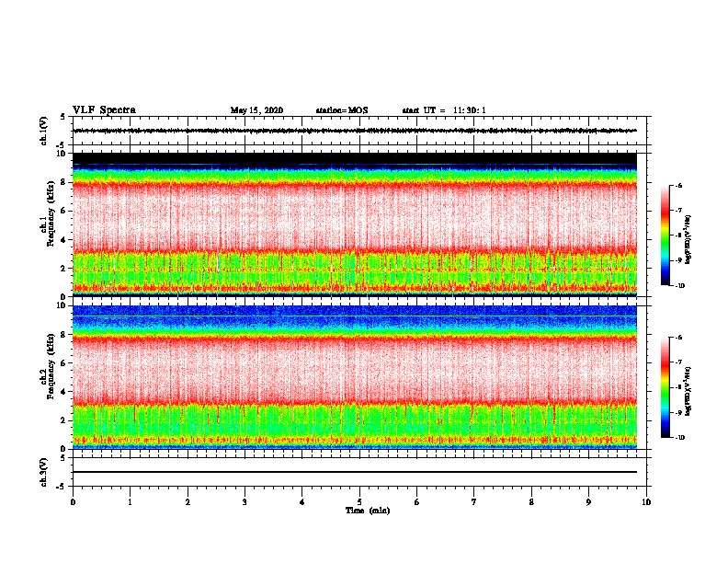728x563 pixels.
Task: Click the flat ch.3 voltage trace line
Action: 355,472
